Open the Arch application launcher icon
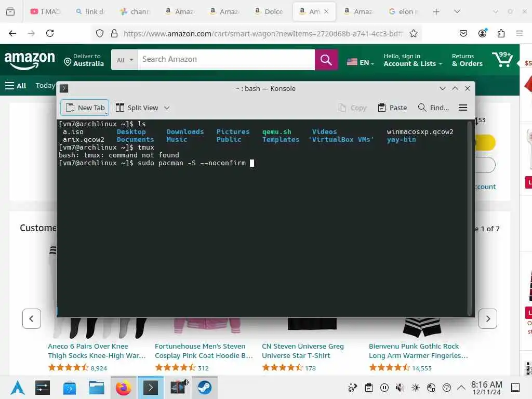Image resolution: width=532 pixels, height=399 pixels. [17, 388]
